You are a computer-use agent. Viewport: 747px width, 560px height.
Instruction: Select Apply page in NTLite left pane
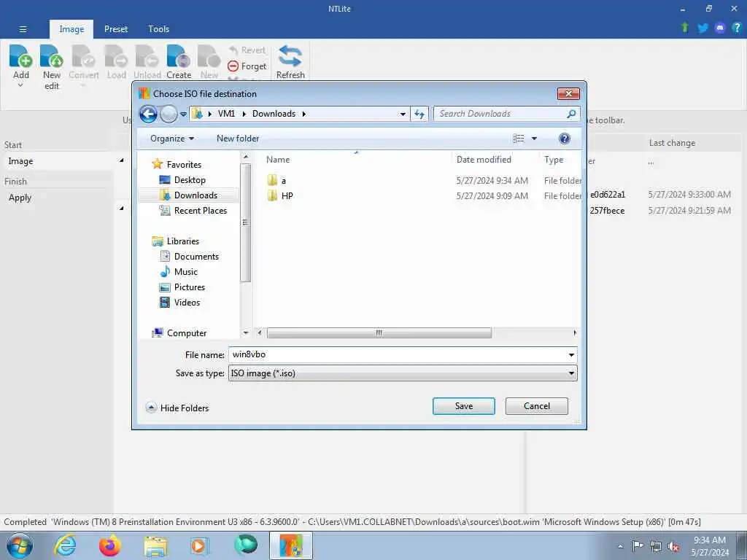pos(57,198)
